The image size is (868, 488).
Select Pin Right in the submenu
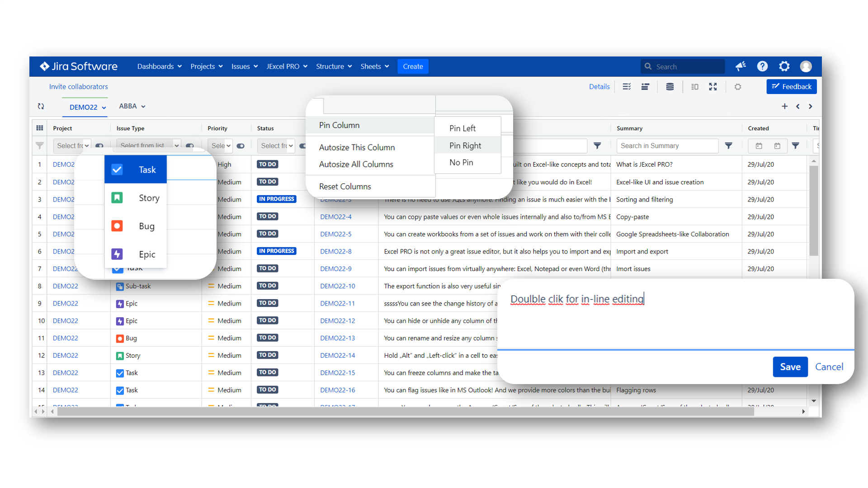pyautogui.click(x=467, y=145)
